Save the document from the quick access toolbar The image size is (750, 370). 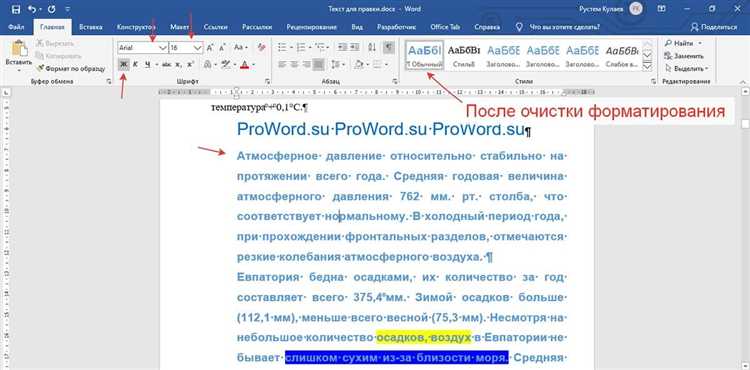coord(15,9)
